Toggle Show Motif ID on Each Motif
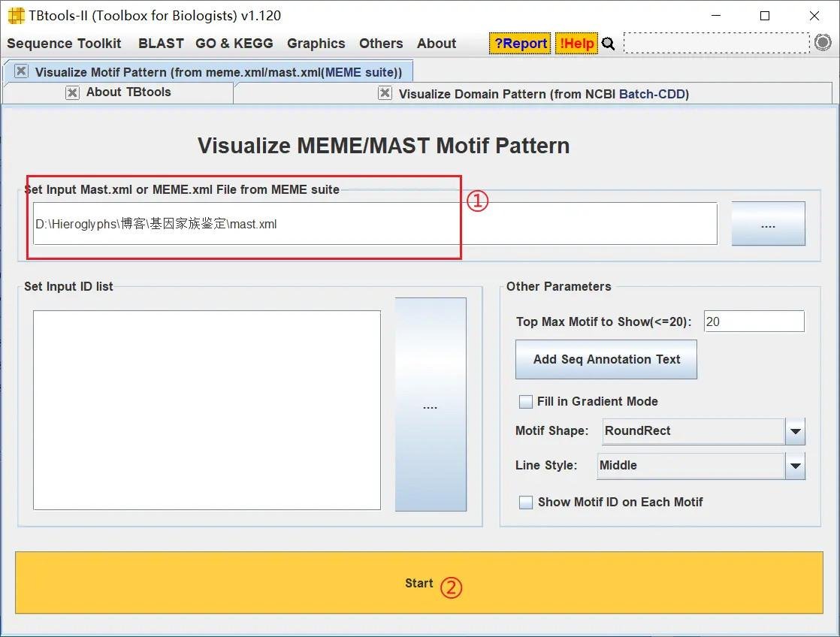The height and width of the screenshot is (637, 840). (525, 502)
